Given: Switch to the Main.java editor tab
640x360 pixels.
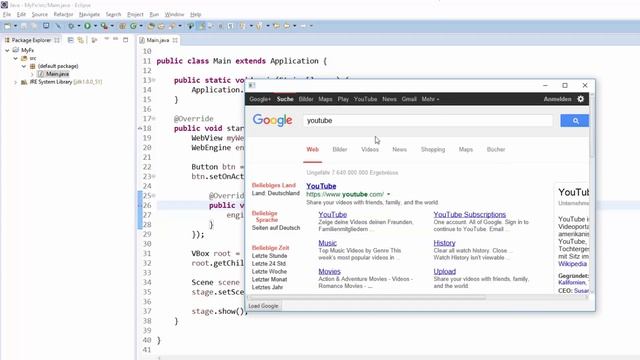Looking at the screenshot, I should point(158,40).
